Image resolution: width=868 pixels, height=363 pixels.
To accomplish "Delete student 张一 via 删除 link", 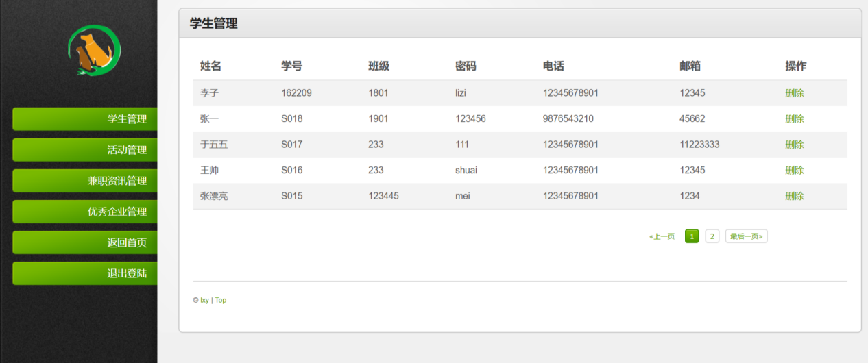I will [x=795, y=118].
